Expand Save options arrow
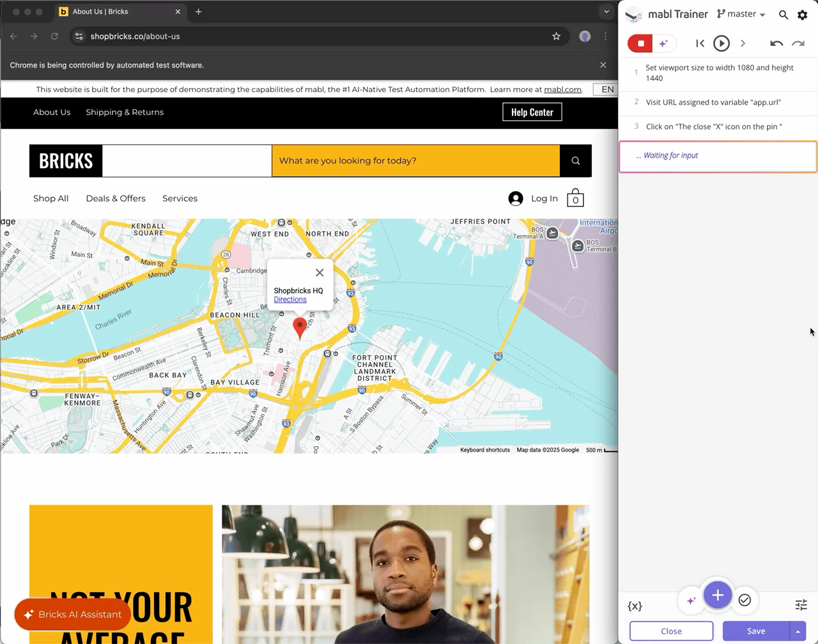 click(x=798, y=631)
